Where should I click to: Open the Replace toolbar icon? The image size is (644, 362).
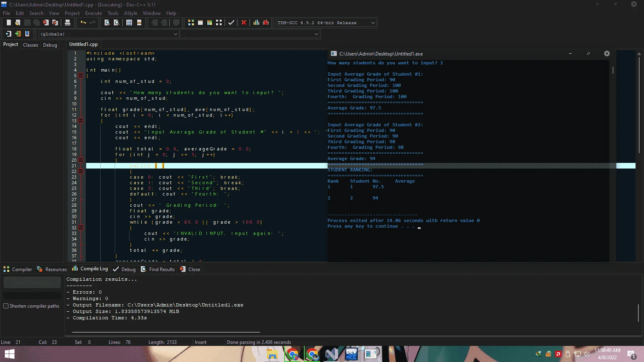(116, 23)
